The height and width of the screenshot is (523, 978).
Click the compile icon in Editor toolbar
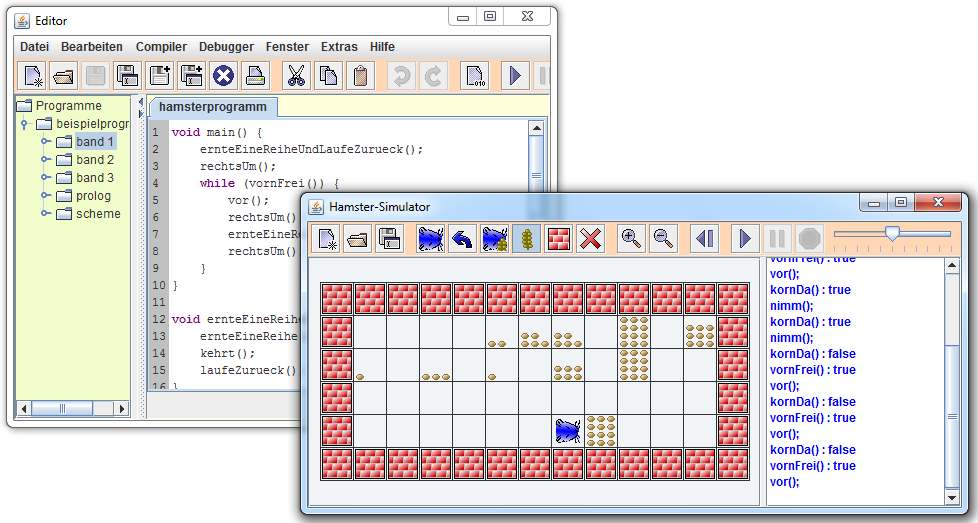(474, 76)
